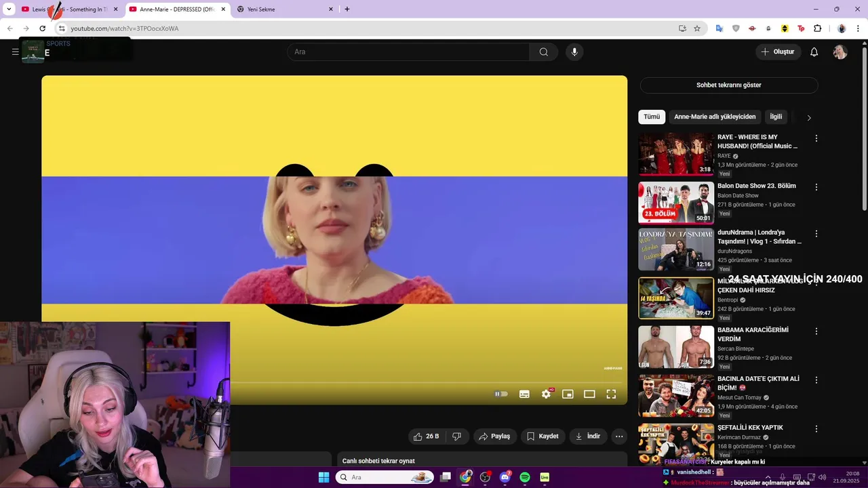The height and width of the screenshot is (488, 868).
Task: Like the video with 26 B likes
Action: (427, 436)
